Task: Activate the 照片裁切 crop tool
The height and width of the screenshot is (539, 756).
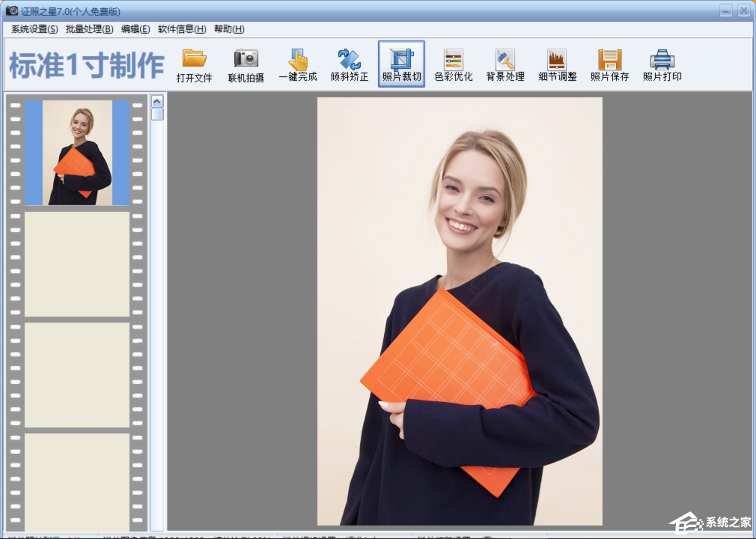Action: click(x=402, y=64)
